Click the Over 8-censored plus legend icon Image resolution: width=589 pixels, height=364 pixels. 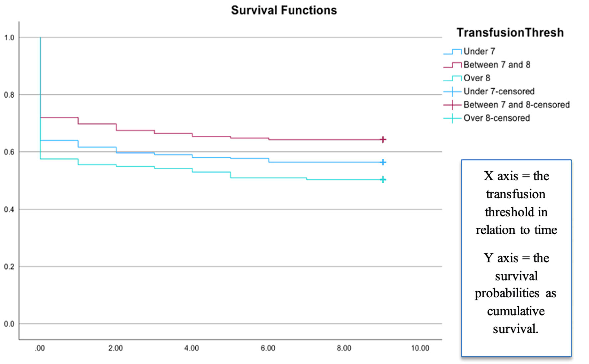coord(452,118)
